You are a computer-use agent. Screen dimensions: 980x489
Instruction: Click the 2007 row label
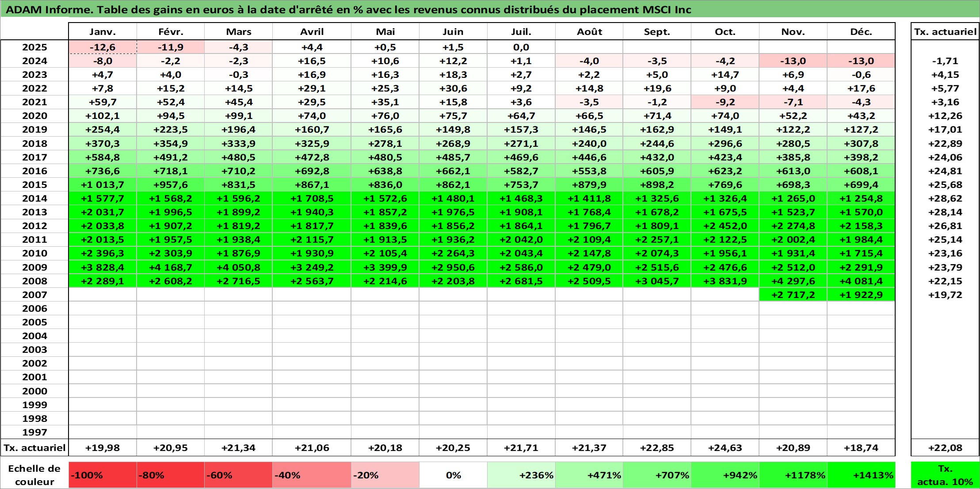(x=34, y=294)
